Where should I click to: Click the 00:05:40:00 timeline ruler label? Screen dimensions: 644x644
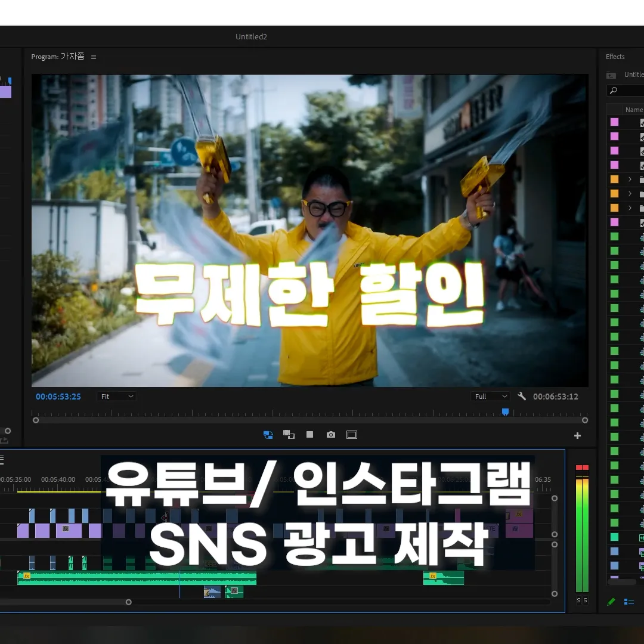58,479
